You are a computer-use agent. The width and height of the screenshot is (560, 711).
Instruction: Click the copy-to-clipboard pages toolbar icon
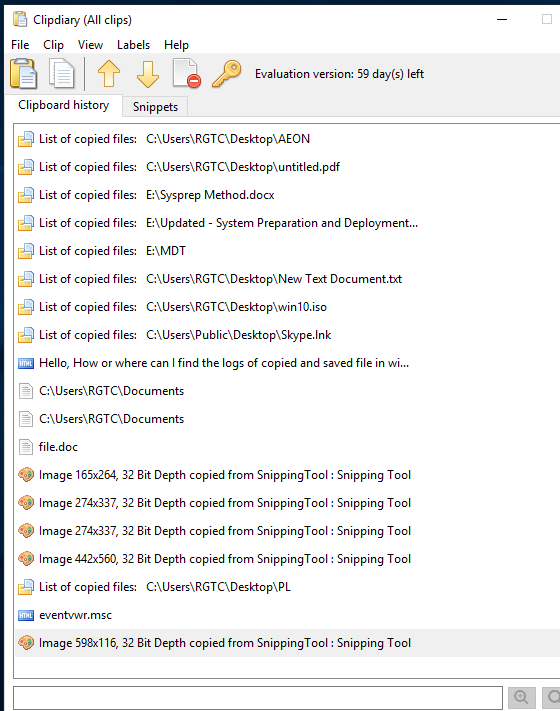coord(62,73)
